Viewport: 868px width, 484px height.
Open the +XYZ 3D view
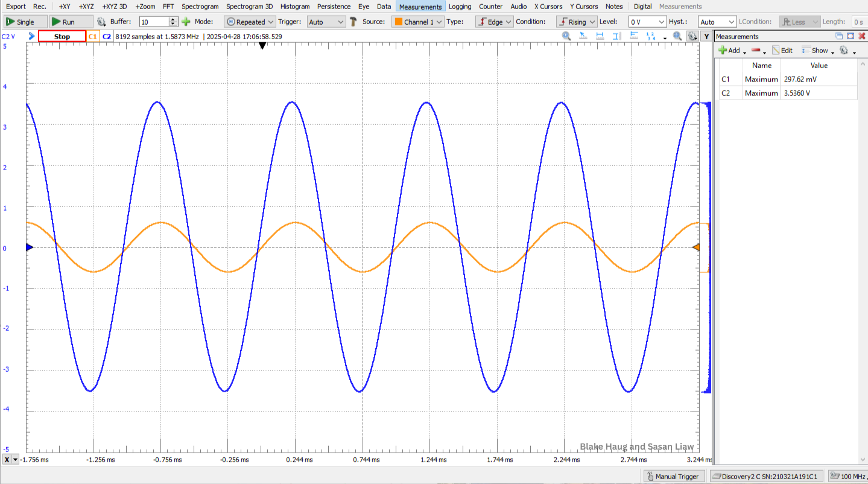coord(115,6)
